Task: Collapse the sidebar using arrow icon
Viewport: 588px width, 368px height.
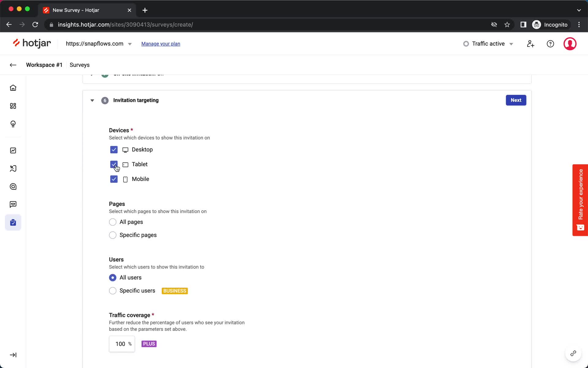Action: pos(13,355)
